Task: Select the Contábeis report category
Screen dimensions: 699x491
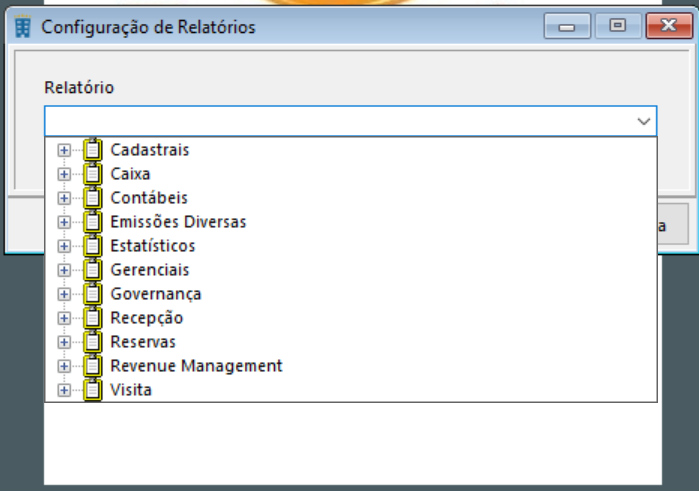Action: coord(149,198)
